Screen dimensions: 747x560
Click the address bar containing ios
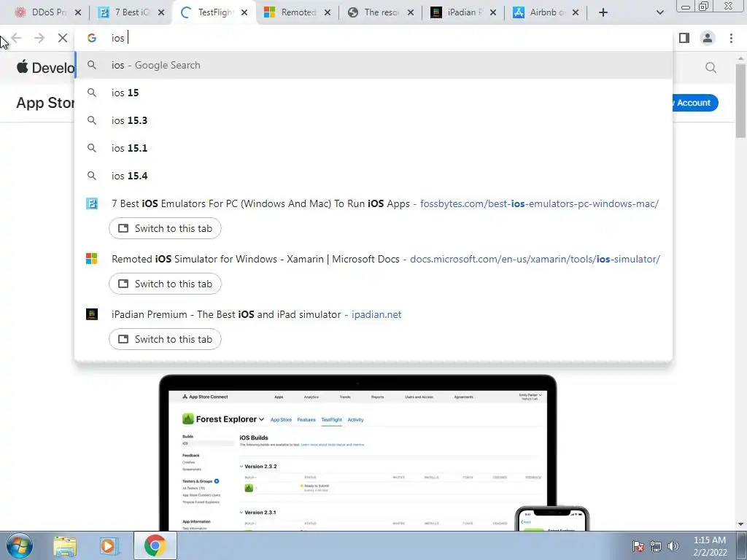tap(373, 38)
